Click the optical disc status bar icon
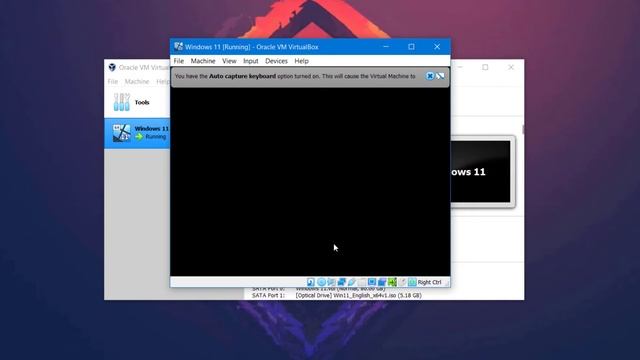The image size is (640, 360). click(321, 282)
